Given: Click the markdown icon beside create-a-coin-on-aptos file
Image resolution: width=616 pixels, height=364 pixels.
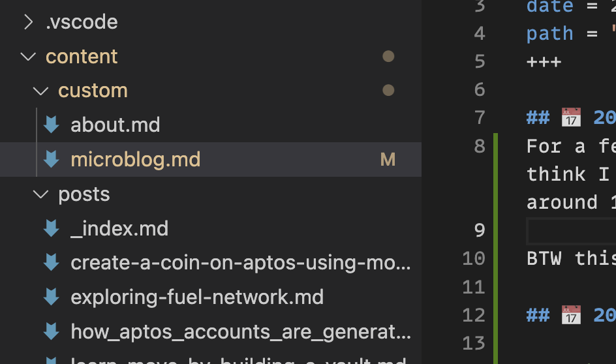Looking at the screenshot, I should point(51,263).
